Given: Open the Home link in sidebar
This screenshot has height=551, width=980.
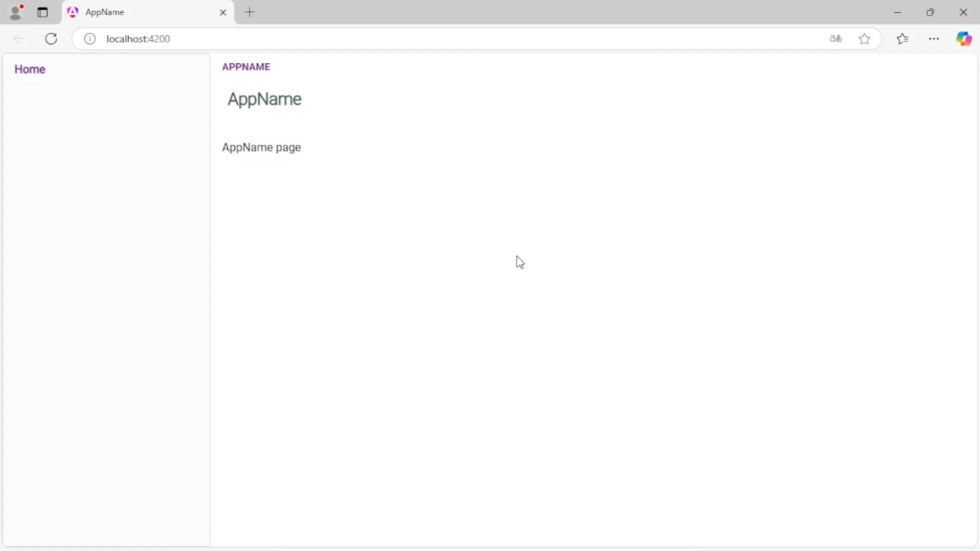Looking at the screenshot, I should [x=30, y=69].
